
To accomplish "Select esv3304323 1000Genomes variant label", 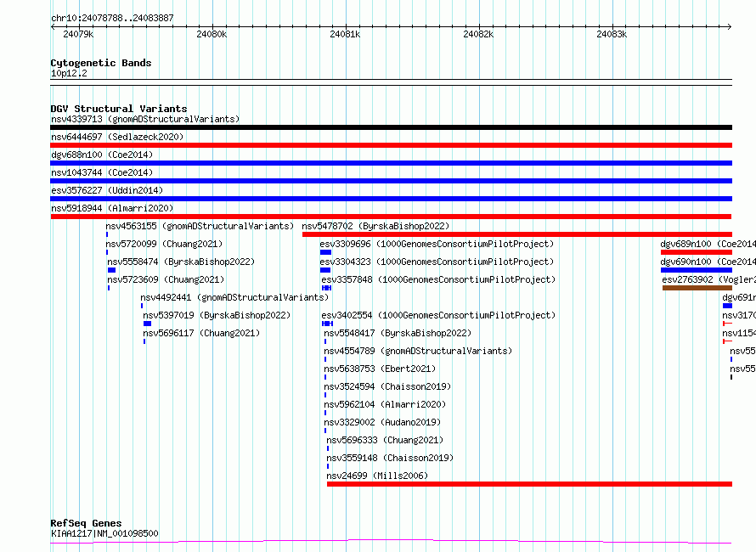I will [x=437, y=262].
